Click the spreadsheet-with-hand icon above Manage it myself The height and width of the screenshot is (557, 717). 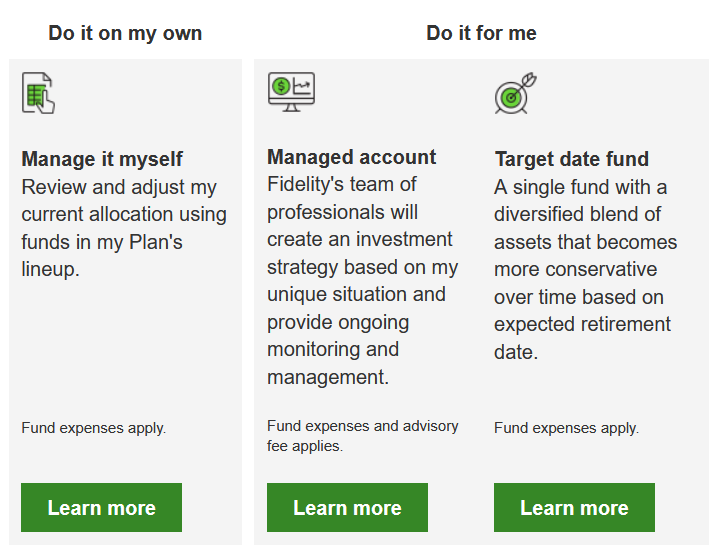(x=38, y=93)
